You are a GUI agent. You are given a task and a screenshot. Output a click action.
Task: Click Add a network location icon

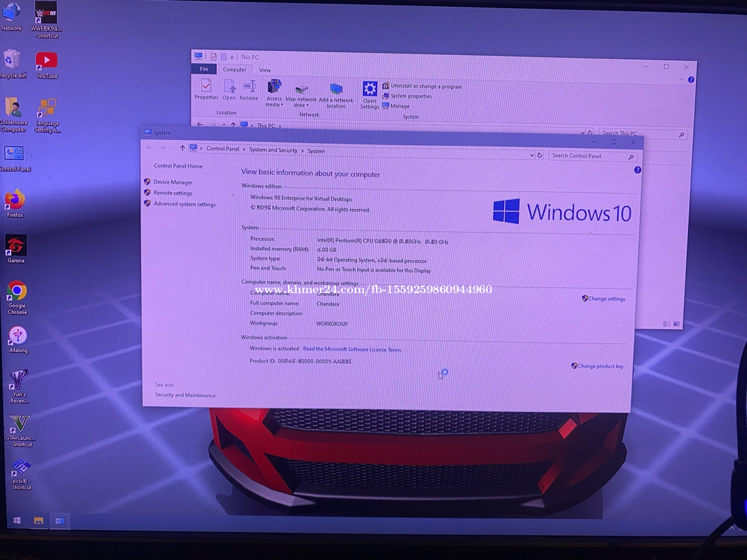pos(336,95)
